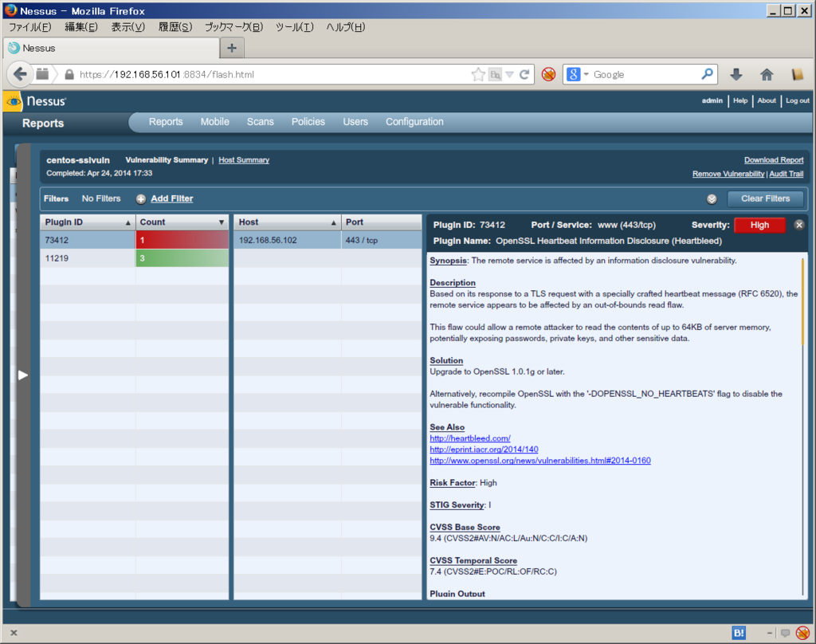Click the green count bar showing 3
This screenshot has width=816, height=644.
[182, 258]
